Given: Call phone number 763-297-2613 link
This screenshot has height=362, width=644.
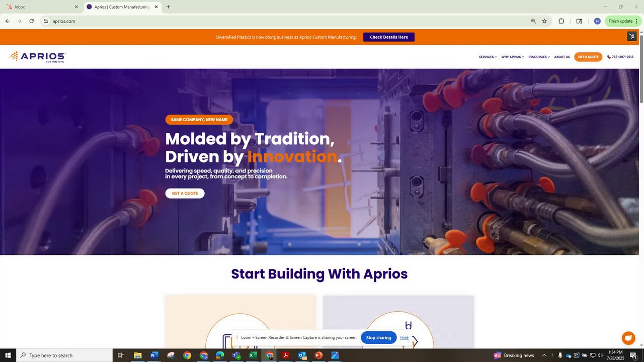Looking at the screenshot, I should point(620,57).
